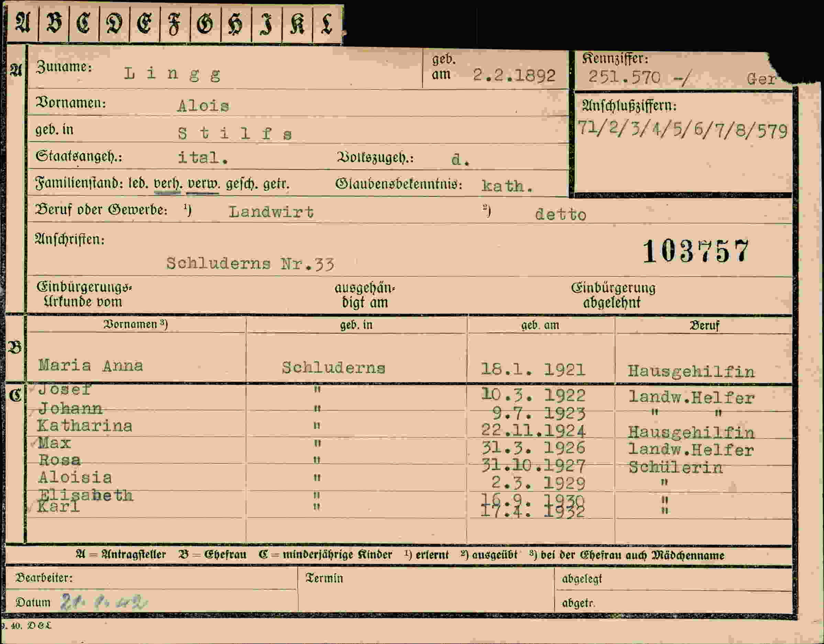Click the 'ausgehändigt am' label
This screenshot has height=644, width=824.
[x=365, y=295]
